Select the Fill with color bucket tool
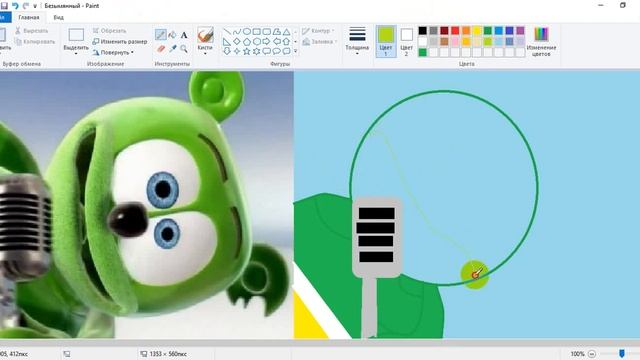This screenshot has height=360, width=640. coord(173,35)
